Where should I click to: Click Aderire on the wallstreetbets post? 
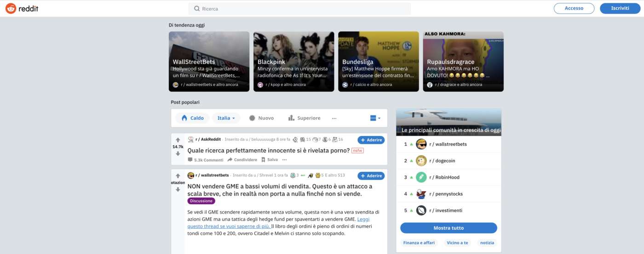371,175
